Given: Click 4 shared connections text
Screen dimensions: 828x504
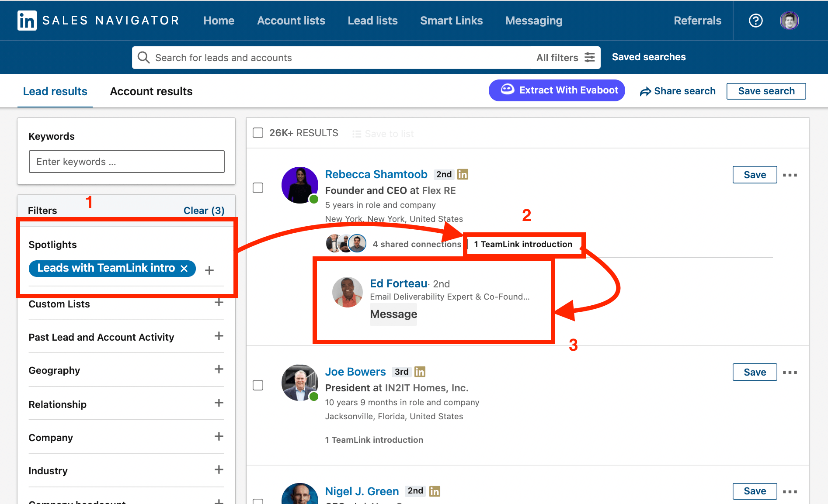Looking at the screenshot, I should [417, 244].
